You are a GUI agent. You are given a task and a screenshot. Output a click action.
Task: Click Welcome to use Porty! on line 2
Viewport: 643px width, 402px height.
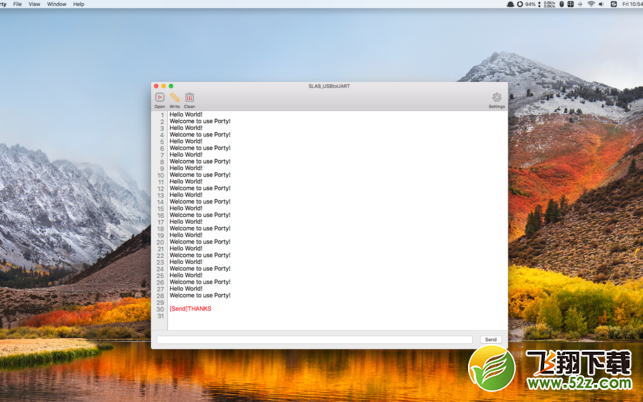coord(200,121)
